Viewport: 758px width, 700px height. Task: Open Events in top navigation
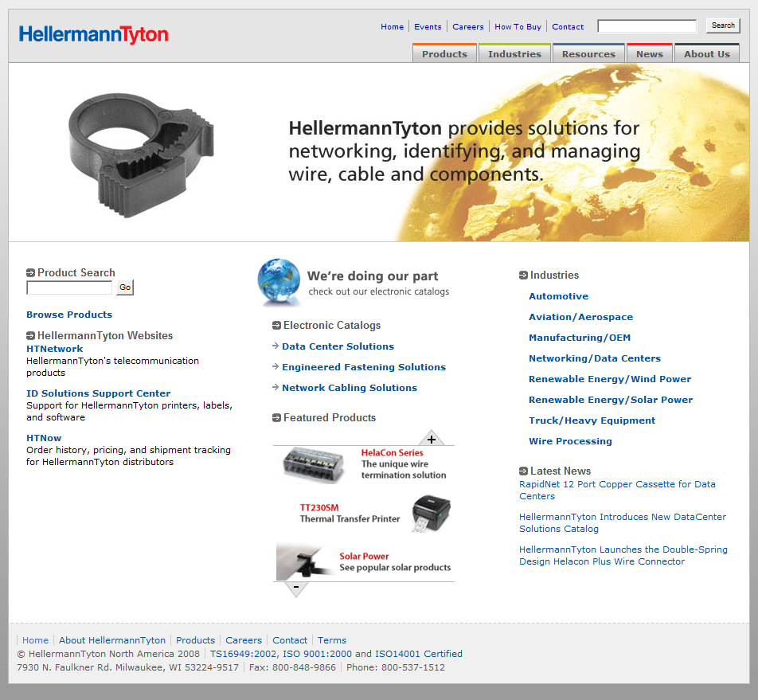[428, 26]
